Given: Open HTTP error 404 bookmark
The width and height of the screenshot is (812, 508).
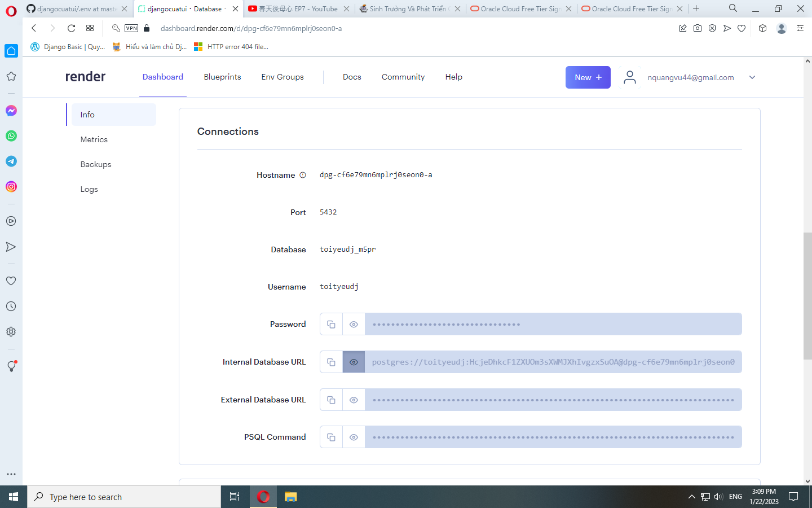Looking at the screenshot, I should [x=231, y=47].
